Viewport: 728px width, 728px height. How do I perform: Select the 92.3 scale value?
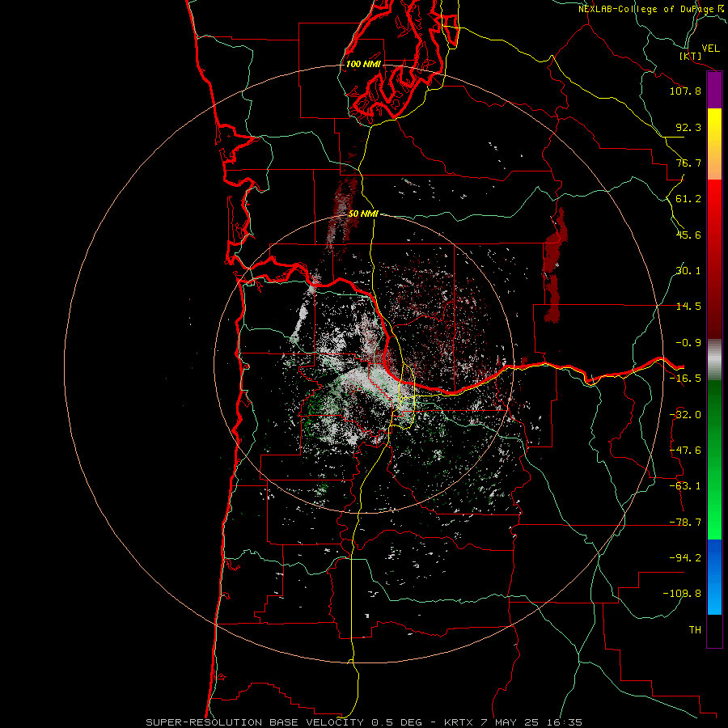(x=688, y=127)
